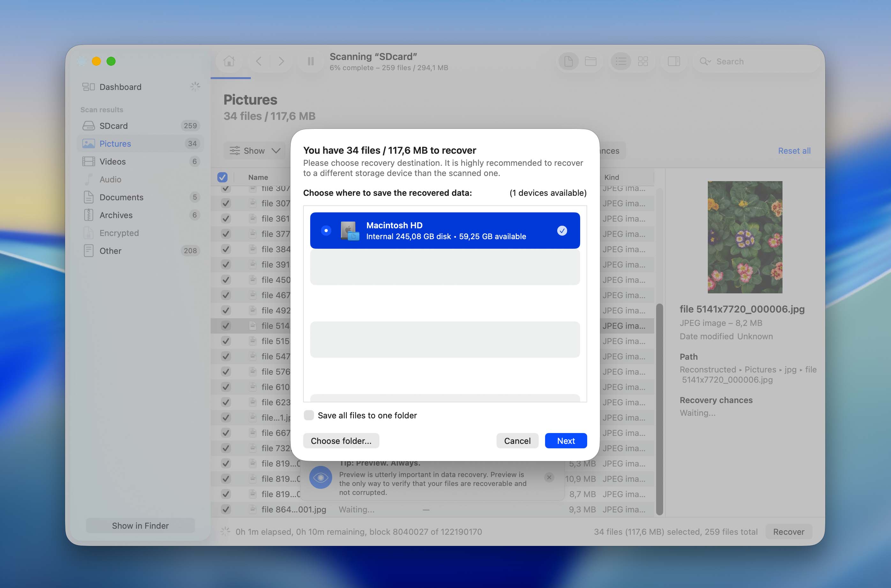The width and height of the screenshot is (891, 588).
Task: Toggle the preview sidebar panel icon
Action: tap(674, 61)
